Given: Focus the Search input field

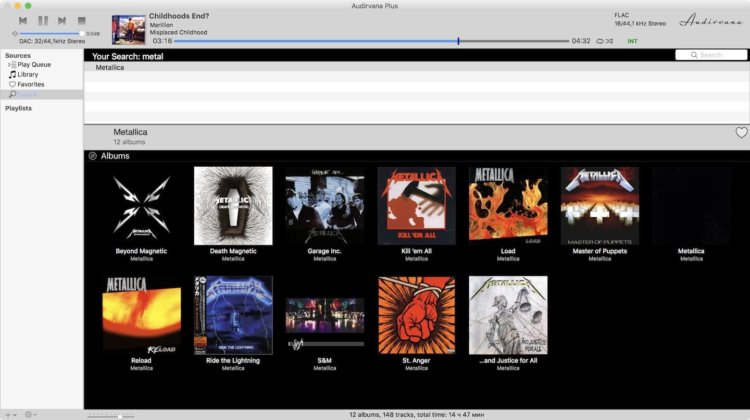Looking at the screenshot, I should pos(711,55).
